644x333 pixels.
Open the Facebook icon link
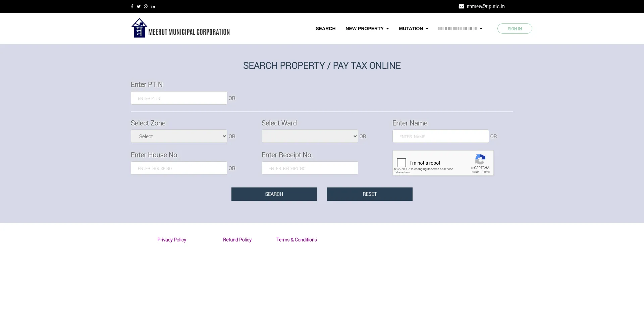click(x=132, y=6)
